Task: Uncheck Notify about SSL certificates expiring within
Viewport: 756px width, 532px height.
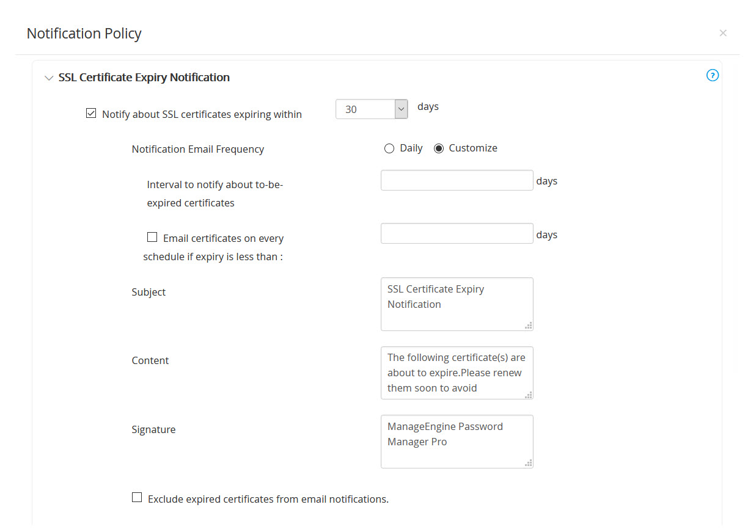Action: tap(91, 113)
